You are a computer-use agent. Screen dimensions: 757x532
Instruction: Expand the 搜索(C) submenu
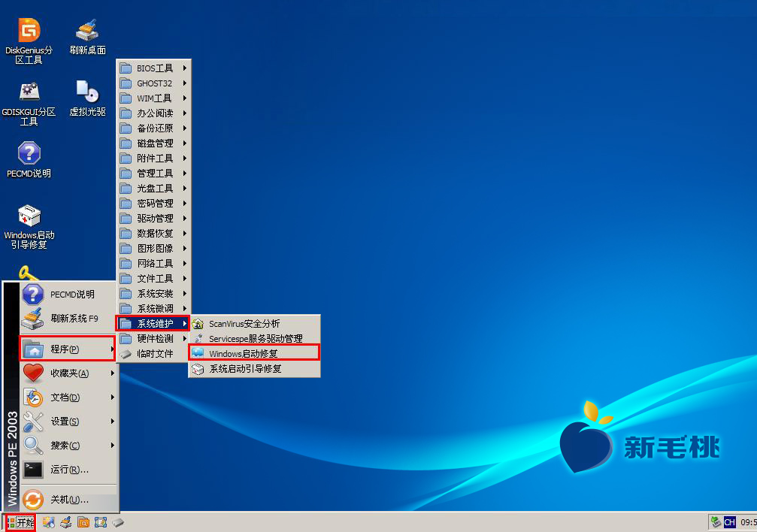[x=68, y=445]
